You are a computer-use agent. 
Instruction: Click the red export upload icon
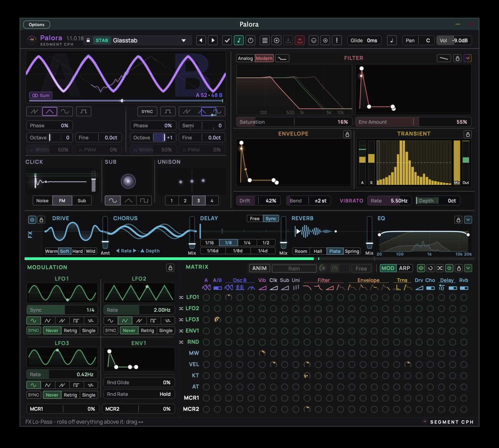pos(300,40)
